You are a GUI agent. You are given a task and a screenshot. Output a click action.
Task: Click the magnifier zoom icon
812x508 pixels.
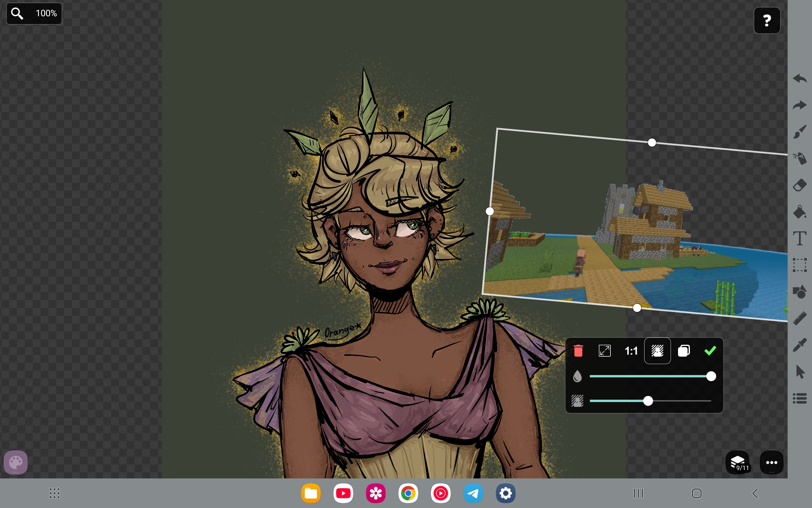point(17,13)
